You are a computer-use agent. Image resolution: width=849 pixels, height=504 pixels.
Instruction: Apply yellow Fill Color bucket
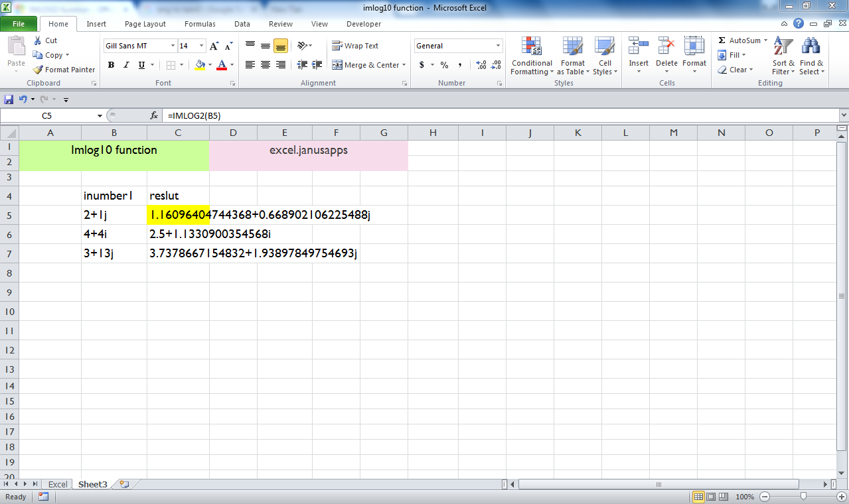pyautogui.click(x=200, y=65)
